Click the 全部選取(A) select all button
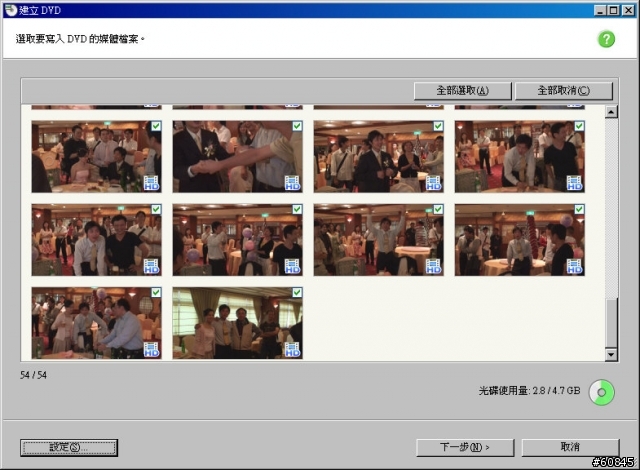640x470 pixels. click(x=462, y=91)
